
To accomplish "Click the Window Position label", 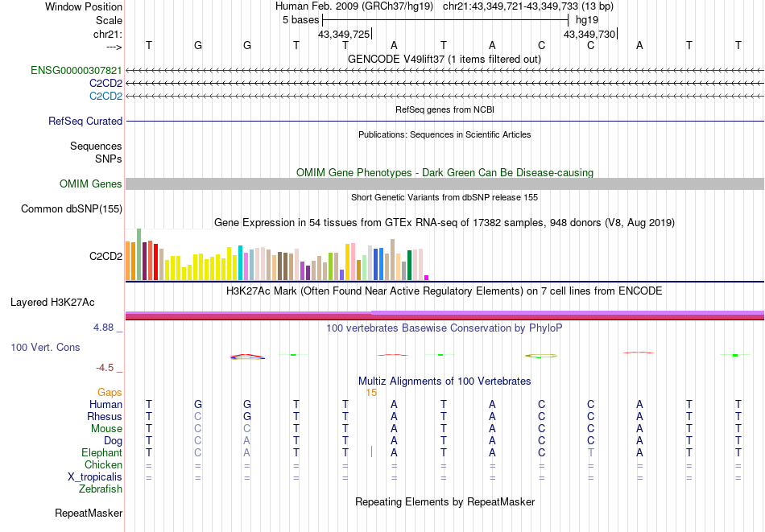I will coord(84,6).
